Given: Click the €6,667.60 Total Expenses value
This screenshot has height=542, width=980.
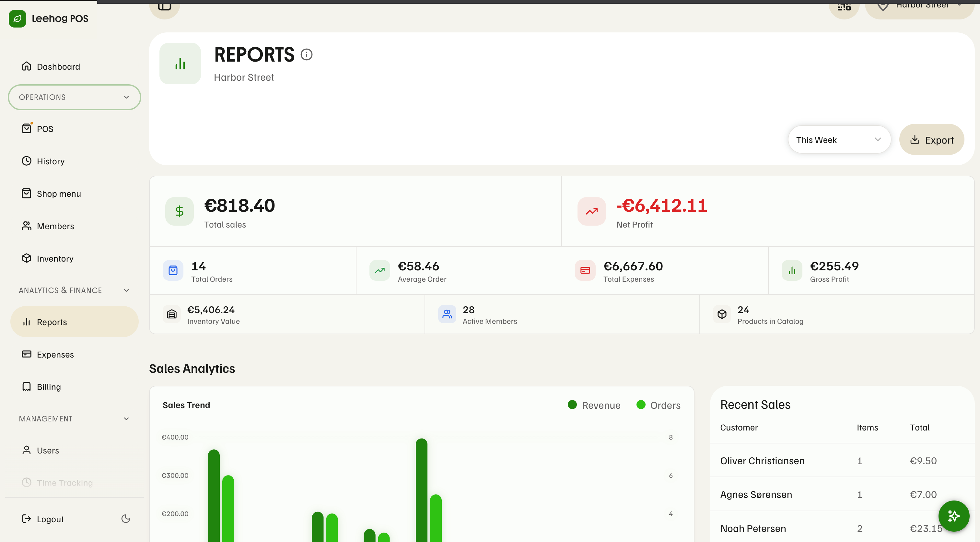Looking at the screenshot, I should (x=633, y=266).
